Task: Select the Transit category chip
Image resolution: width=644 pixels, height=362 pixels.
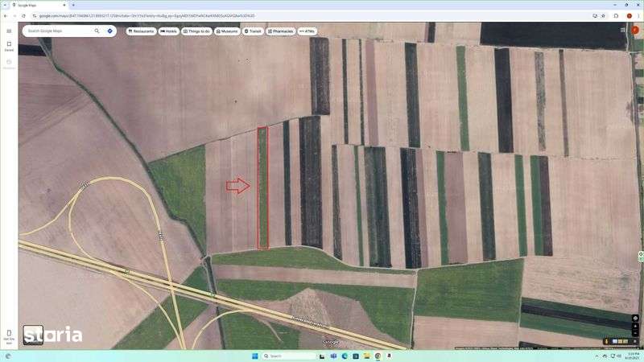Action: (253, 31)
